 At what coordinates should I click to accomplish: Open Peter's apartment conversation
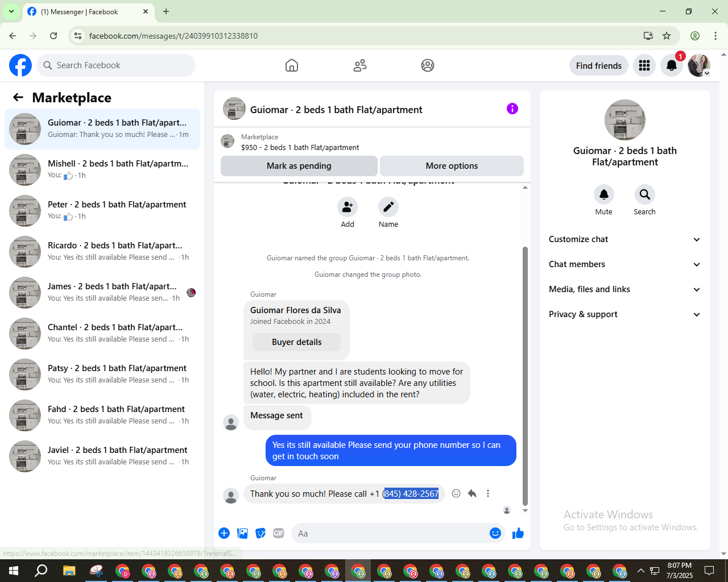[x=102, y=211]
